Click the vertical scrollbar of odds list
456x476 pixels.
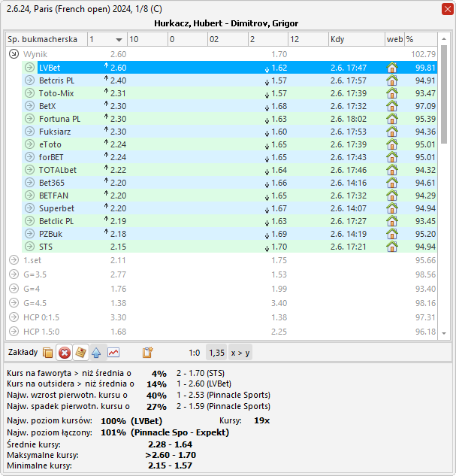point(444,188)
